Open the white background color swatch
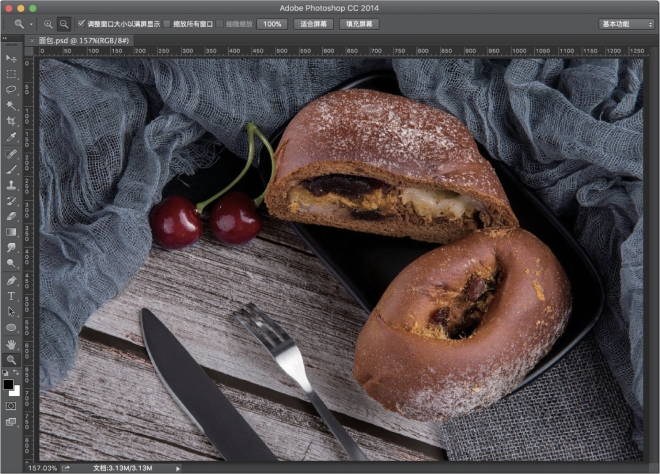The image size is (660, 474). [16, 392]
